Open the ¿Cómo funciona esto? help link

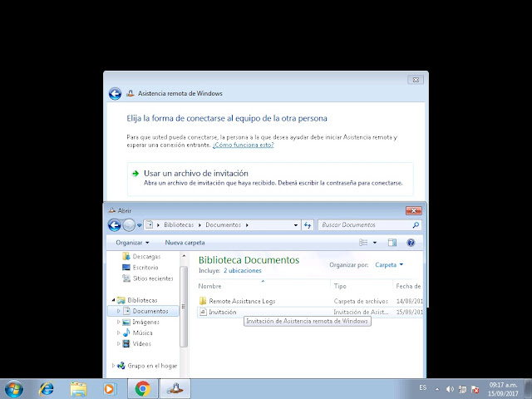(x=243, y=145)
